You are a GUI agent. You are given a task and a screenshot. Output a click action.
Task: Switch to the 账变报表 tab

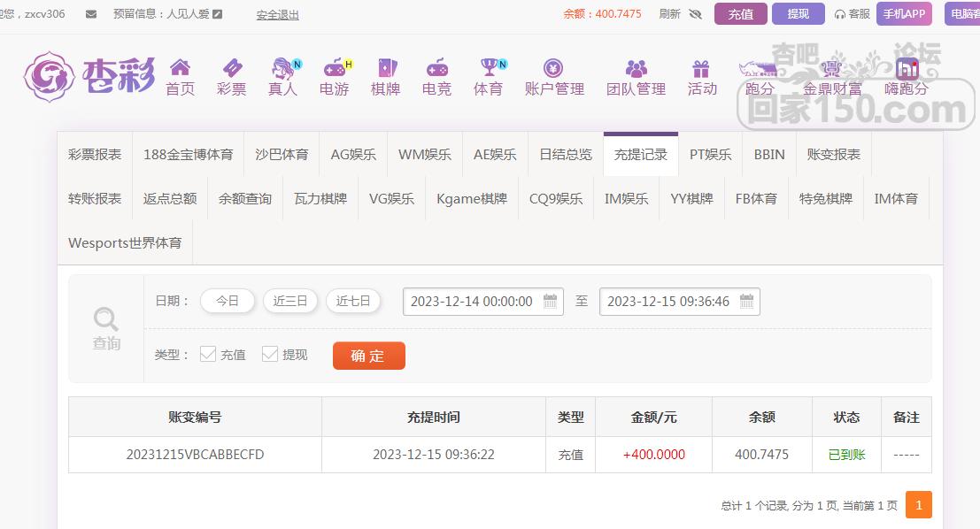pyautogui.click(x=834, y=154)
